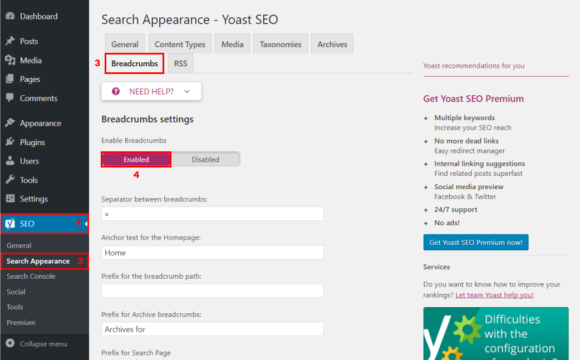Set breadcrumbs toggle to Enabled
The height and width of the screenshot is (360, 580).
tap(136, 159)
